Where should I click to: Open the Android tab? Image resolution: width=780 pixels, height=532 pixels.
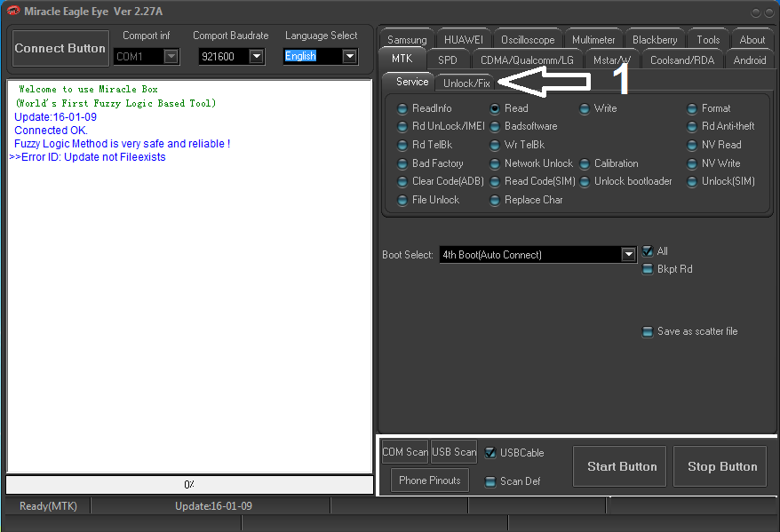coord(750,60)
